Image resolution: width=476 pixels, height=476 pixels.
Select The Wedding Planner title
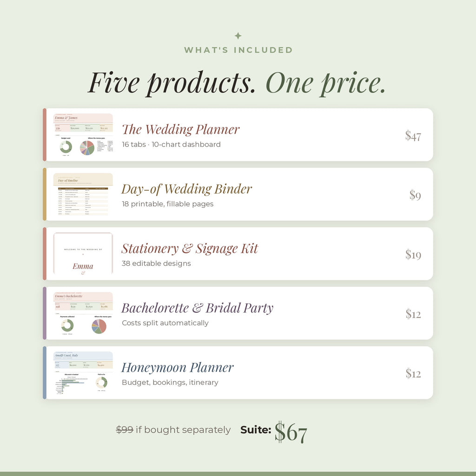[181, 129]
